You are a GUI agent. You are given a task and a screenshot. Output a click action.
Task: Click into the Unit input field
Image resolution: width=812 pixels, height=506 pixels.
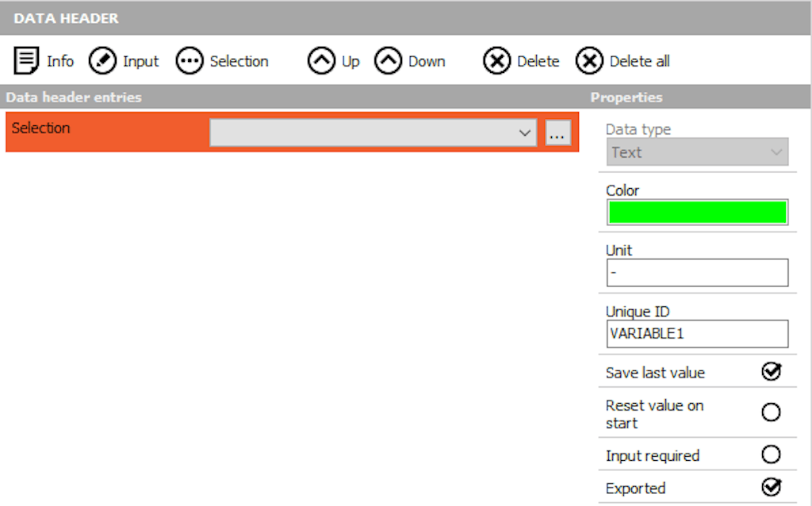pos(697,272)
